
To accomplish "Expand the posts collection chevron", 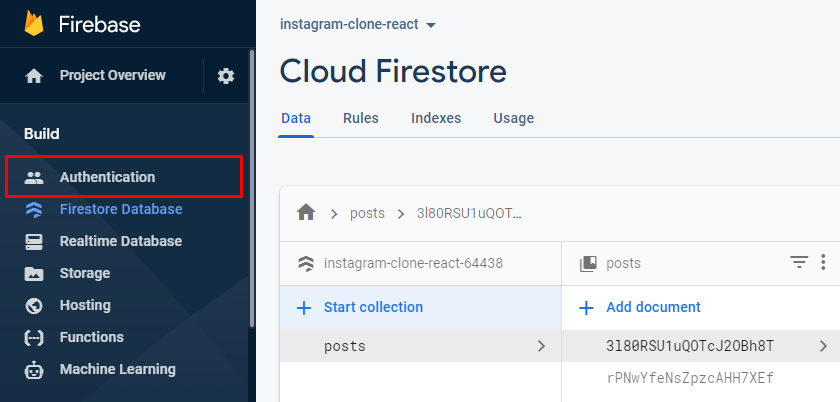I will 541,346.
